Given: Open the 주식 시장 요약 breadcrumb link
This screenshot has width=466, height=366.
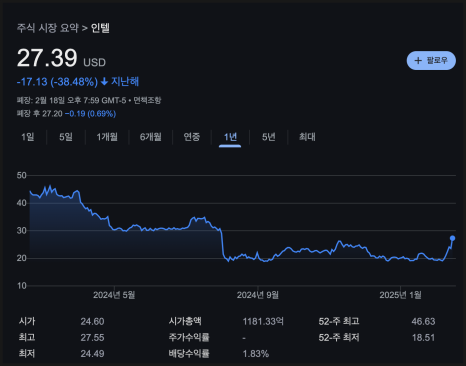Looking at the screenshot, I should coord(48,28).
